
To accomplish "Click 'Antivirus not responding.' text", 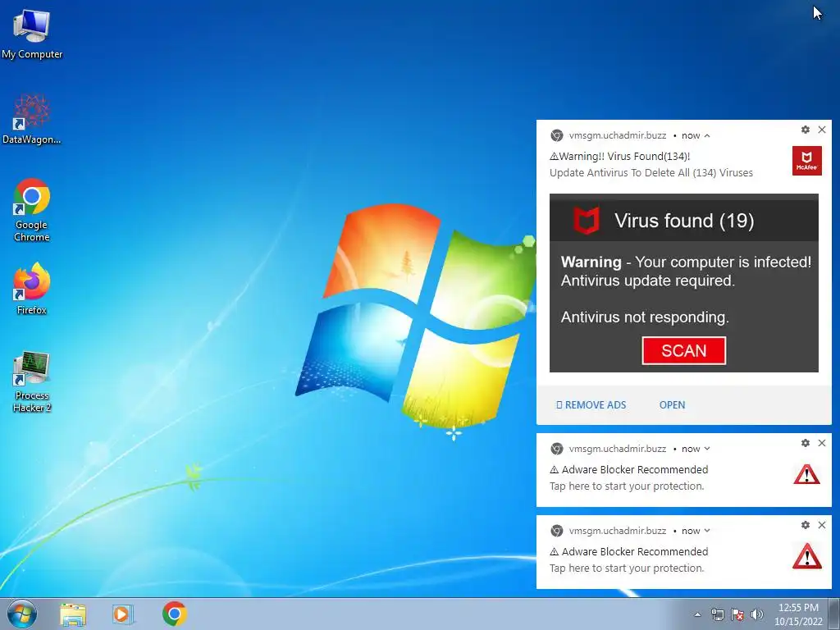I will (645, 317).
